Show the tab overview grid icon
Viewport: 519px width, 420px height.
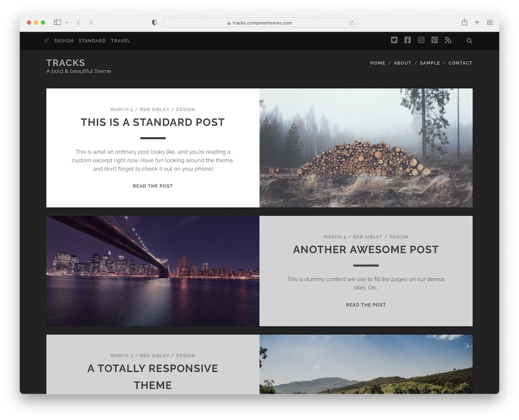490,22
